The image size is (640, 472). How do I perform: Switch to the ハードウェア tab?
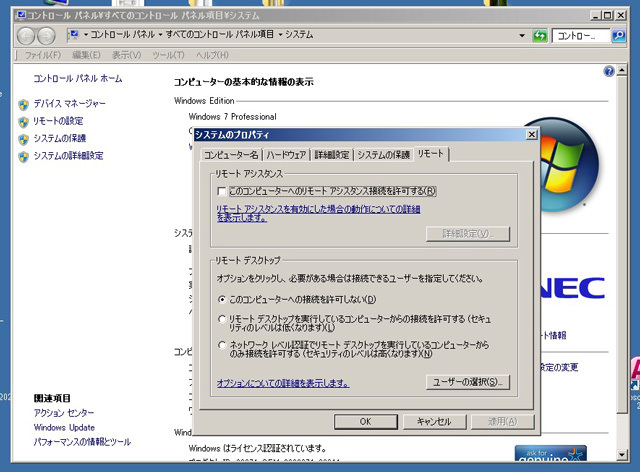click(x=286, y=155)
